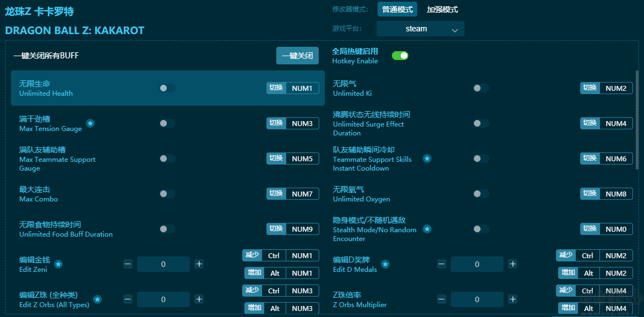The width and height of the screenshot is (644, 317).
Task: Click 切换 NUM7 for Max Combo
Action: (292, 194)
